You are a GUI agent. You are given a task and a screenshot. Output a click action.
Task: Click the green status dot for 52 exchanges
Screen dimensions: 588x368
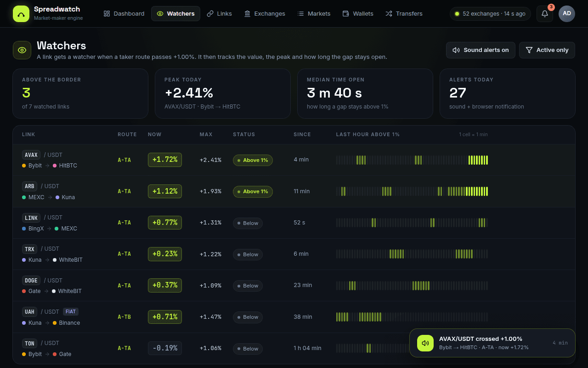pyautogui.click(x=457, y=14)
